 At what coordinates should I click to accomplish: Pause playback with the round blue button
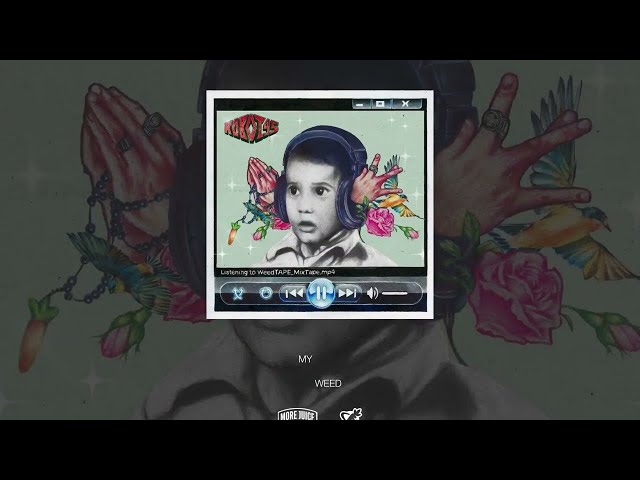point(321,293)
